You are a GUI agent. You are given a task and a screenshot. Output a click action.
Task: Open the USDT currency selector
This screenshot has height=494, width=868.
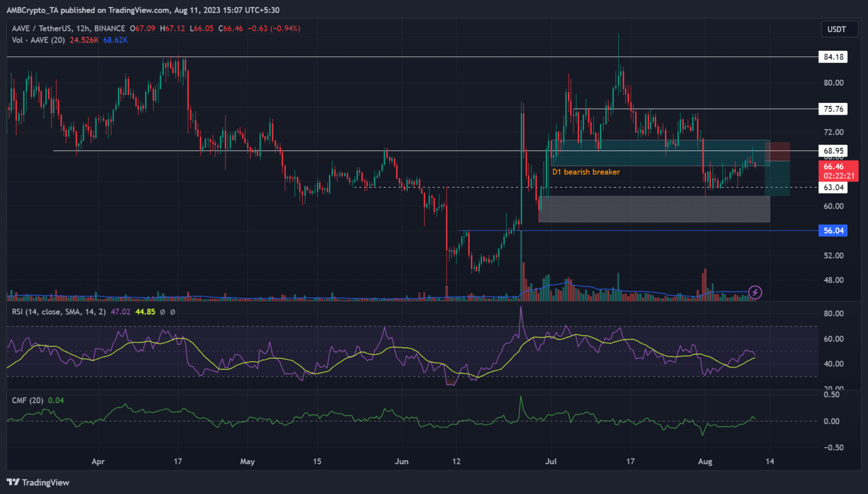click(x=836, y=29)
